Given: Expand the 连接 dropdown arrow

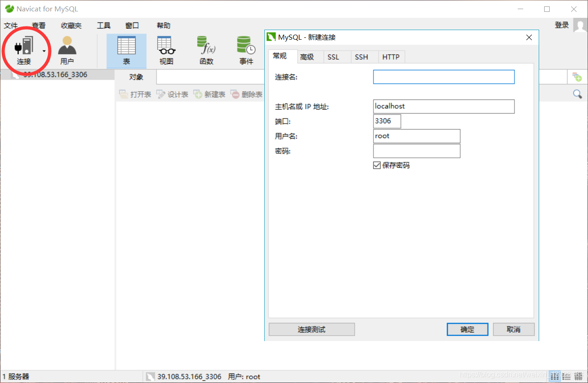Looking at the screenshot, I should 44,51.
